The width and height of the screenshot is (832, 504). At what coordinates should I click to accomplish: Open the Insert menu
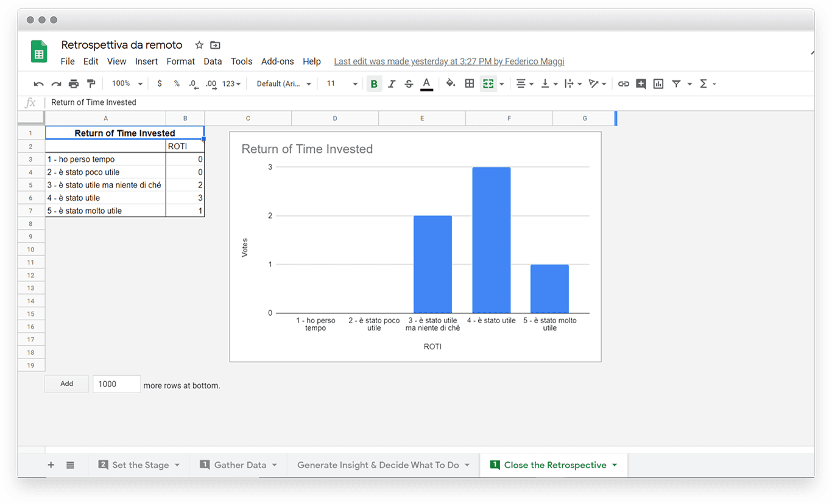(x=146, y=61)
